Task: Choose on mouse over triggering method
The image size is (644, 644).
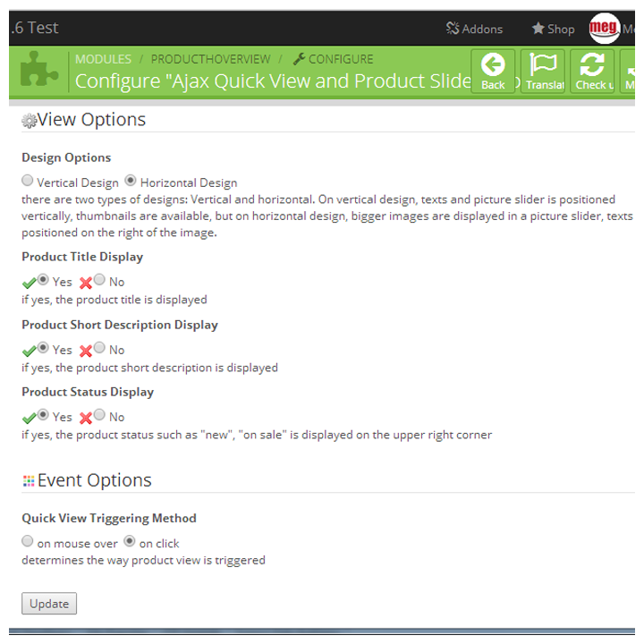Action: (28, 541)
